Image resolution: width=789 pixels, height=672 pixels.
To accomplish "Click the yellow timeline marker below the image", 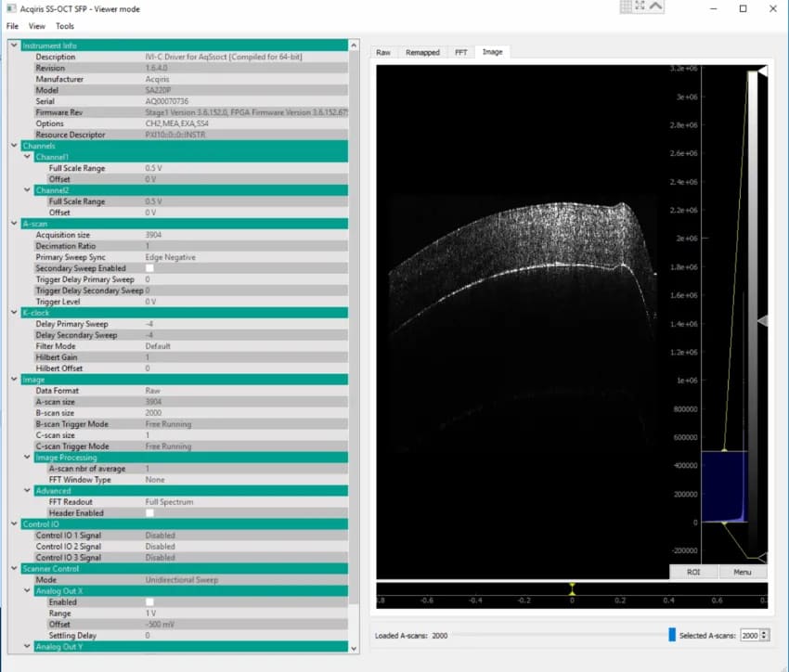I will coord(572,589).
